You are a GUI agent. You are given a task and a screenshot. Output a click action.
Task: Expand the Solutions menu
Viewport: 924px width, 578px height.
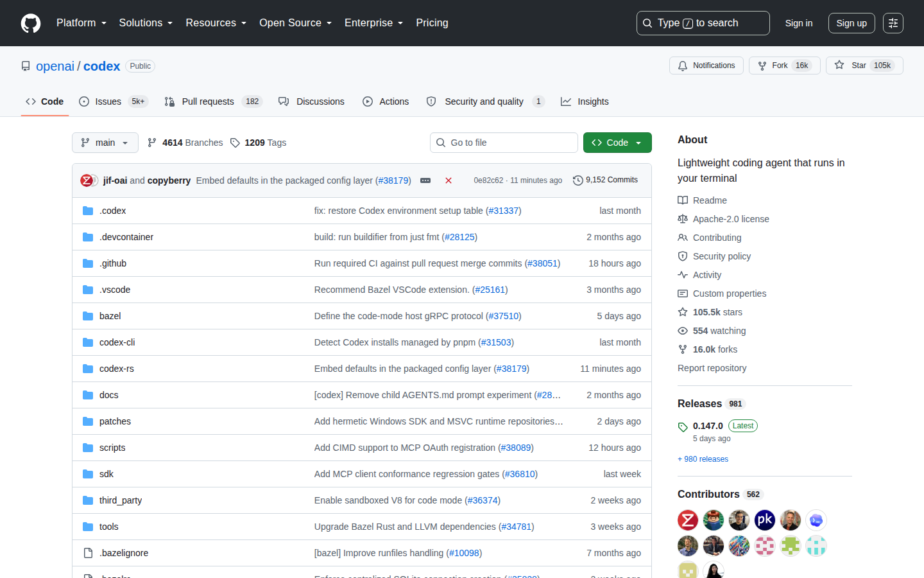(x=146, y=23)
